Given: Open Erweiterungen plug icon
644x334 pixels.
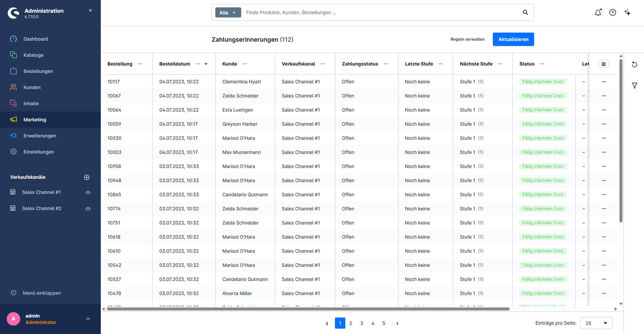Looking at the screenshot, I should coord(13,135).
